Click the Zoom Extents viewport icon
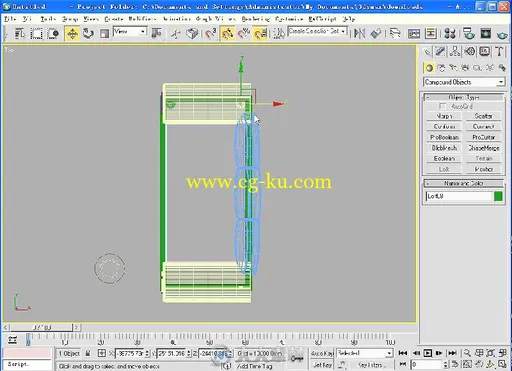Screen dimensions: 512x371 [x=490, y=353]
